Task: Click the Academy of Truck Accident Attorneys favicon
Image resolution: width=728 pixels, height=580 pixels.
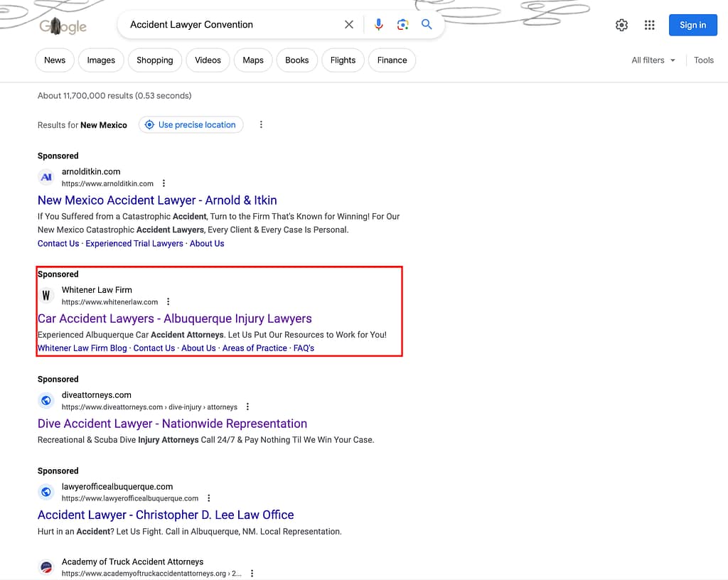Action: 46,566
